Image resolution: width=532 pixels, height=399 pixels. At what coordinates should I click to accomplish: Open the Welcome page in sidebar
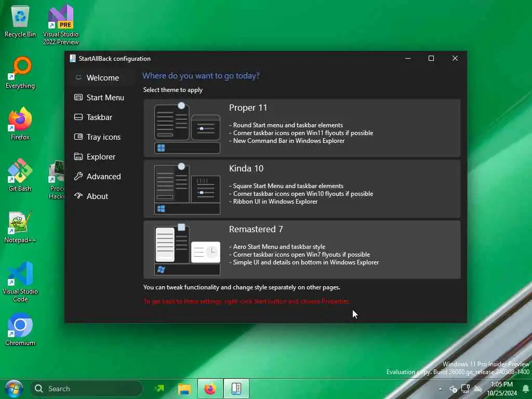[x=102, y=78]
